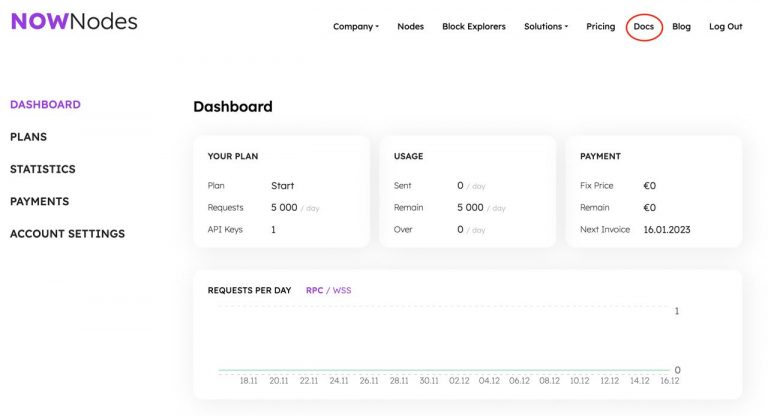Open the Nodes page
Screen dimensions: 768x416
point(410,26)
